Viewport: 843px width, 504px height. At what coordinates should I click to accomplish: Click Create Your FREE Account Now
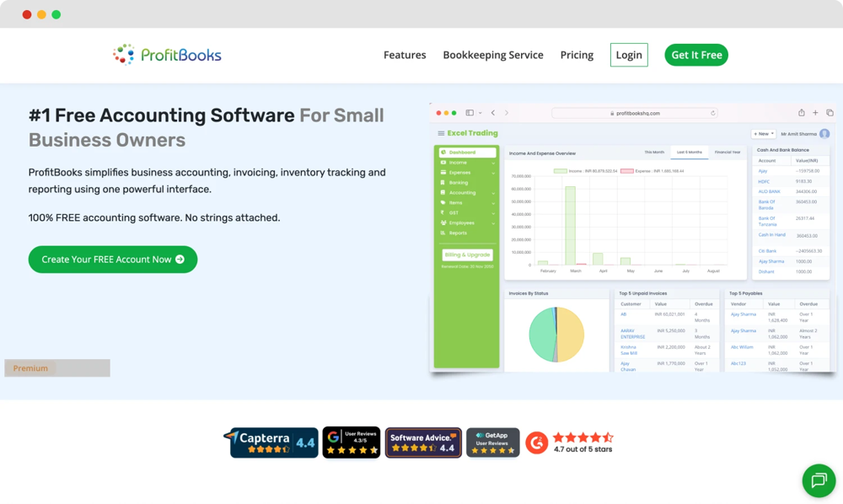(112, 260)
